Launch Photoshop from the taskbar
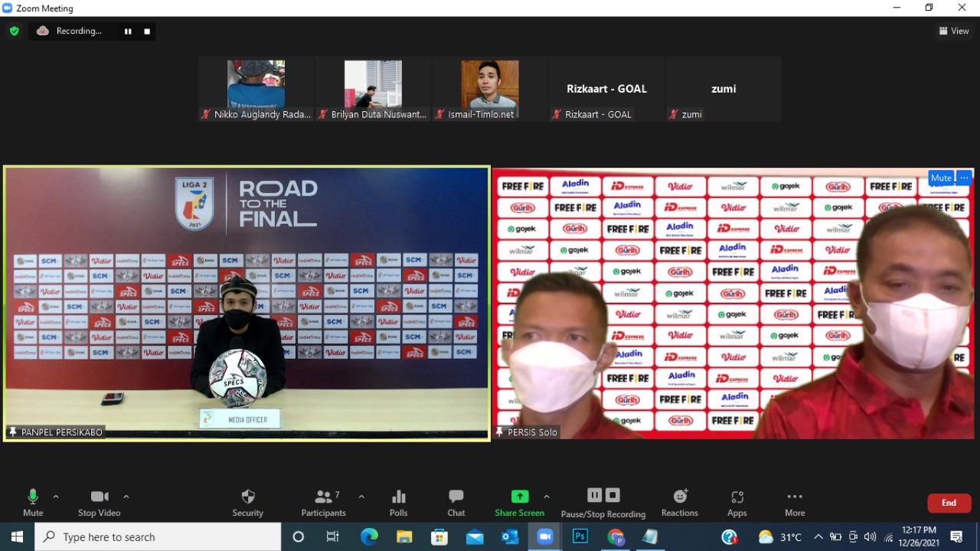This screenshot has width=980, height=551. pyautogui.click(x=580, y=536)
